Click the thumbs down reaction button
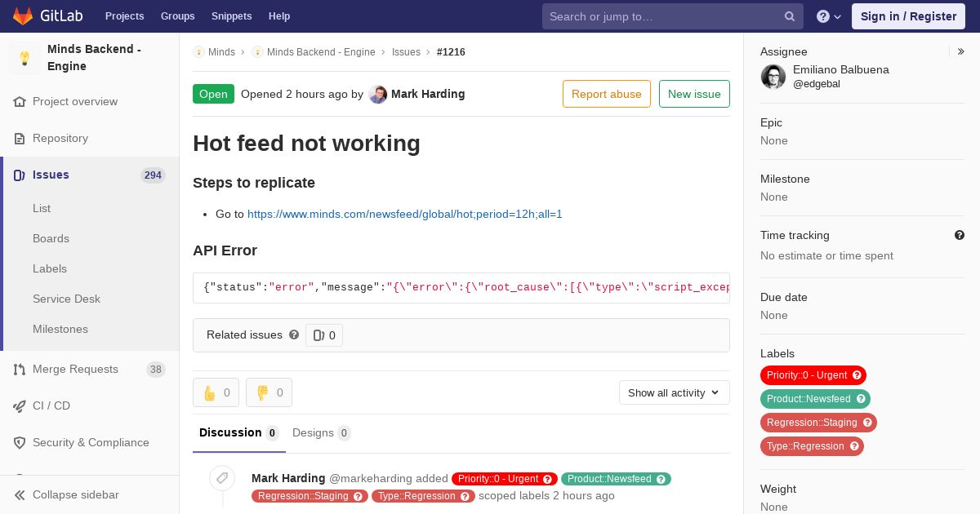This screenshot has height=514, width=980. (x=269, y=392)
